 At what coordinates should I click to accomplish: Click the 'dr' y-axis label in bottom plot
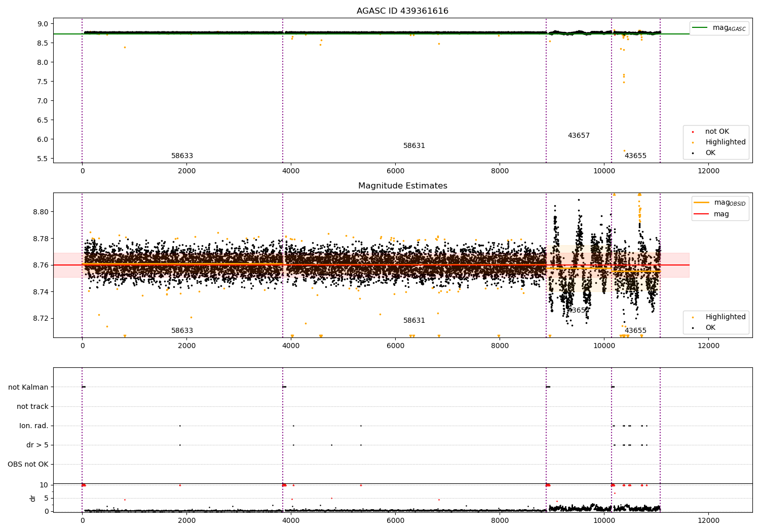[x=33, y=498]
